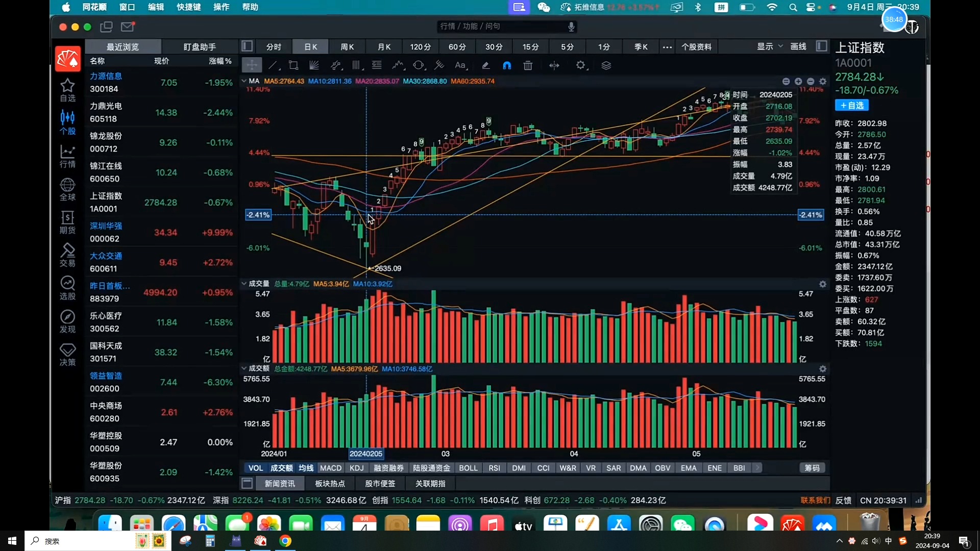The width and height of the screenshot is (980, 551).
Task: Select the line drawing tool
Action: pyautogui.click(x=273, y=65)
